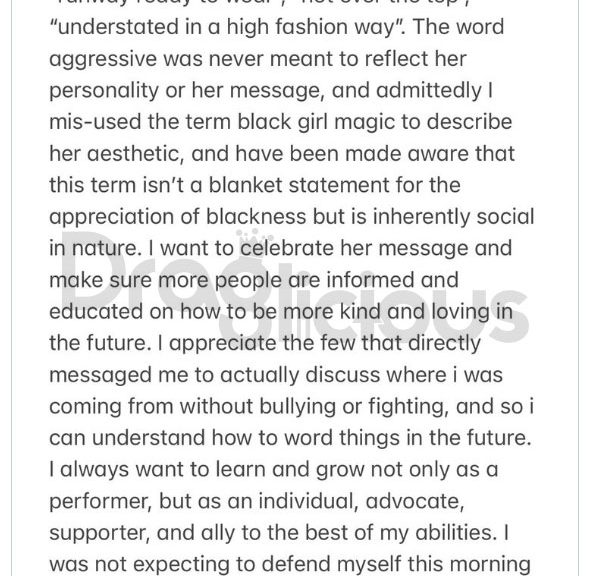Click the word "aggressive" in the text
Viewport: 592px width, 576px height.
[x=103, y=60]
